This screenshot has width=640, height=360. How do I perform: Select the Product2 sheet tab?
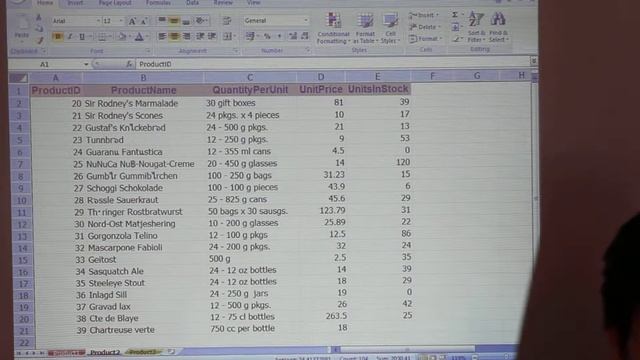[x=104, y=352]
